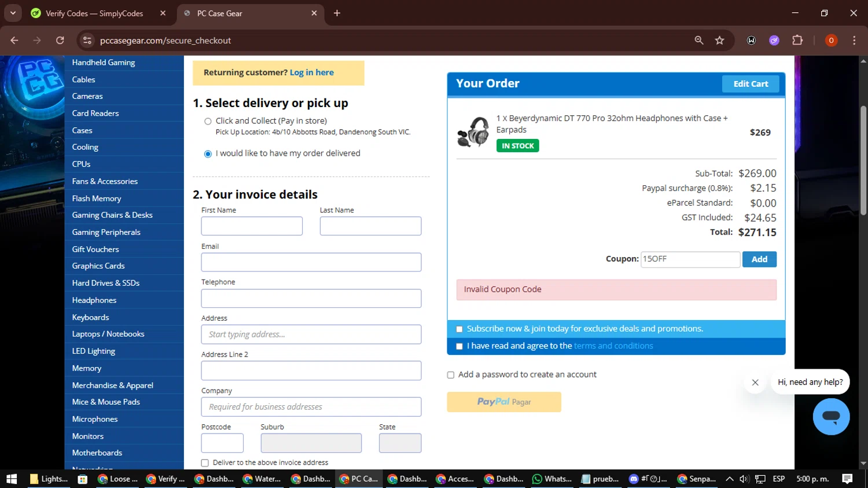Open the Hard Drives & SSDs category
The width and height of the screenshot is (868, 488).
click(106, 283)
